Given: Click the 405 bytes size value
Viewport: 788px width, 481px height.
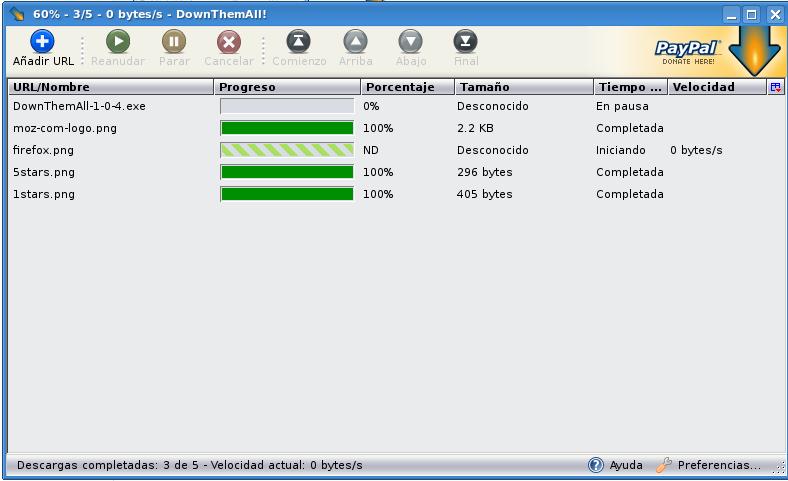Looking at the screenshot, I should (x=484, y=194).
